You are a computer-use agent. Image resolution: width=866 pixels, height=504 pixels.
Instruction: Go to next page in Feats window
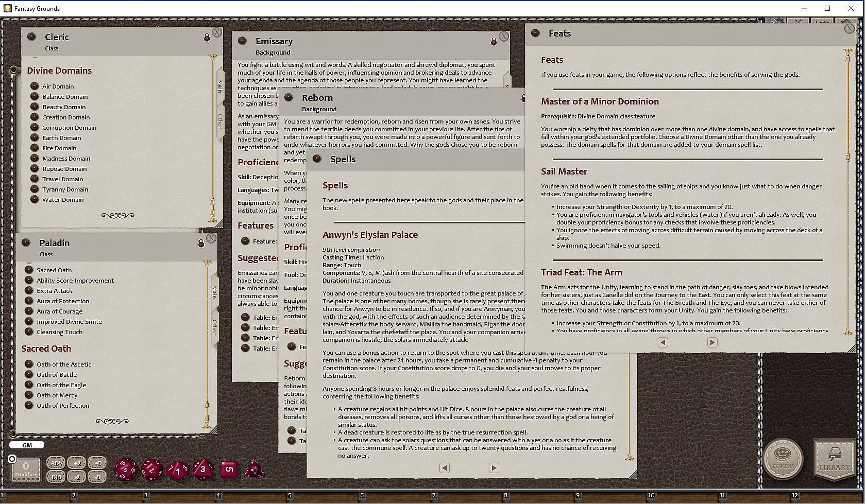click(712, 342)
